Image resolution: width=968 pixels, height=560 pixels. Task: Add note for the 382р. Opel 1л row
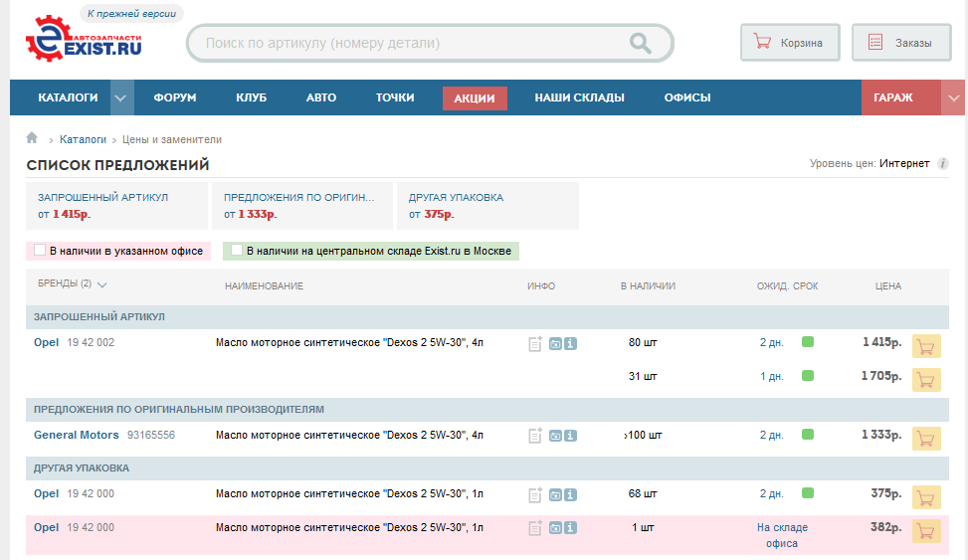535,528
